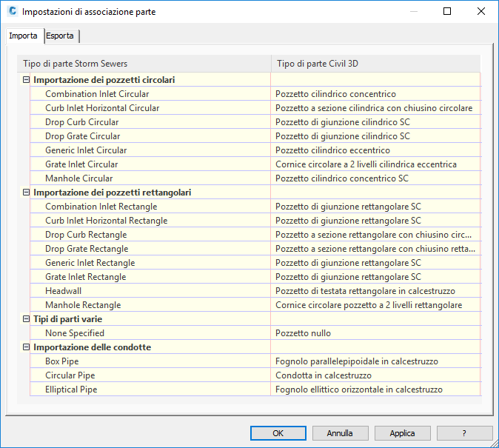Collapse Importazione delle condotte group
Image resolution: width=499 pixels, height=448 pixels.
pyautogui.click(x=26, y=347)
